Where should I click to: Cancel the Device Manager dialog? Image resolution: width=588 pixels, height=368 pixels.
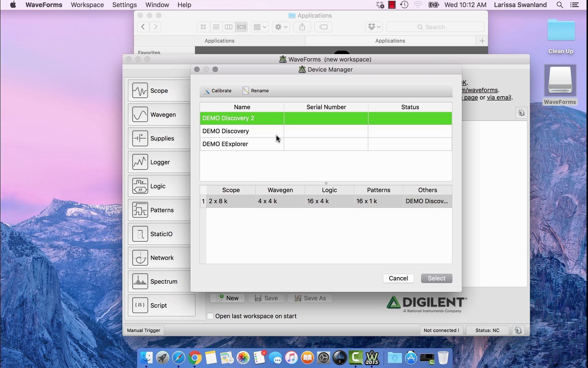pos(398,278)
